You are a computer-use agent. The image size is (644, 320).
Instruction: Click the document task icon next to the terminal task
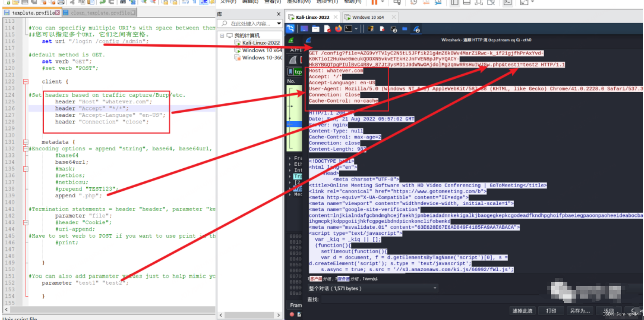click(x=382, y=29)
